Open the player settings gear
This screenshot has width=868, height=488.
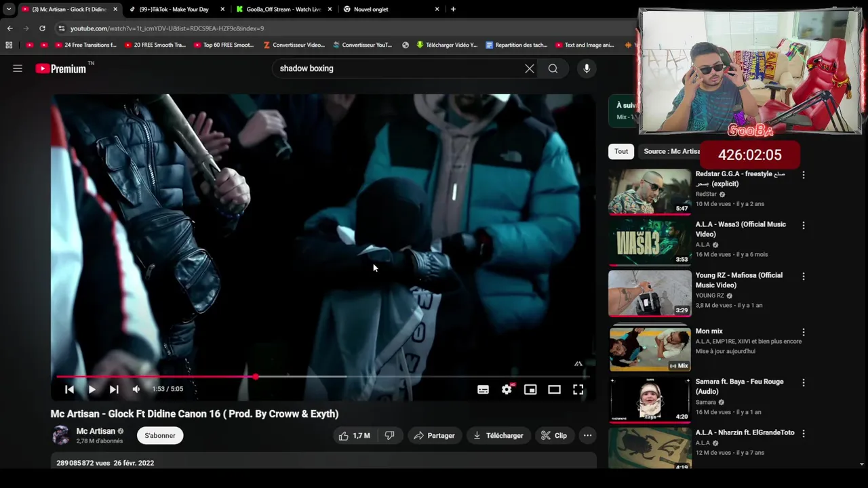(x=507, y=390)
